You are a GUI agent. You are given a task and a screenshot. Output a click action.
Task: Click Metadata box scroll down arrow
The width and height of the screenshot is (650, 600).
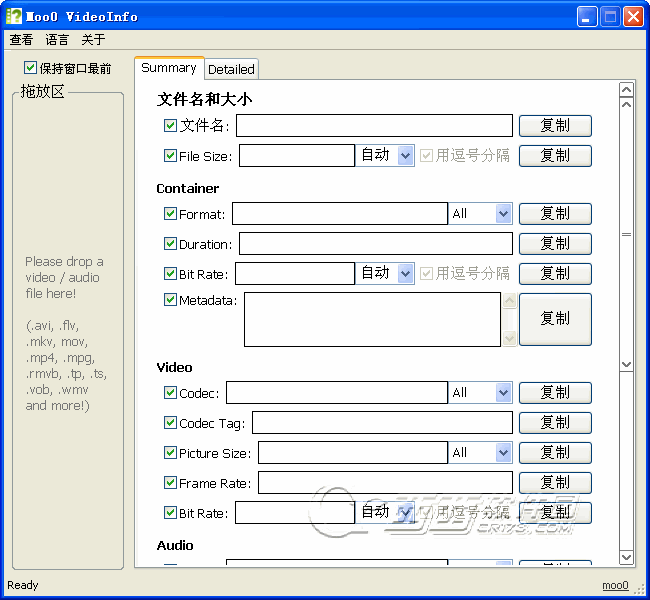coord(510,338)
